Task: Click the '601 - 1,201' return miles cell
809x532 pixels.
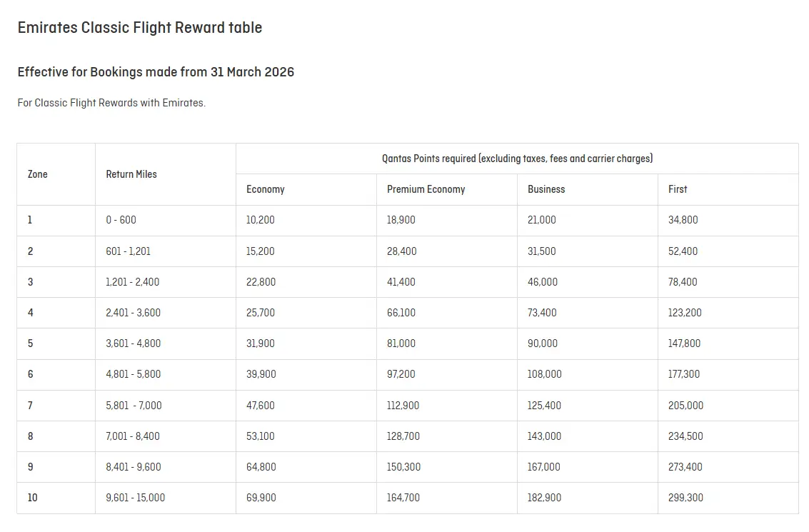Action: point(129,251)
